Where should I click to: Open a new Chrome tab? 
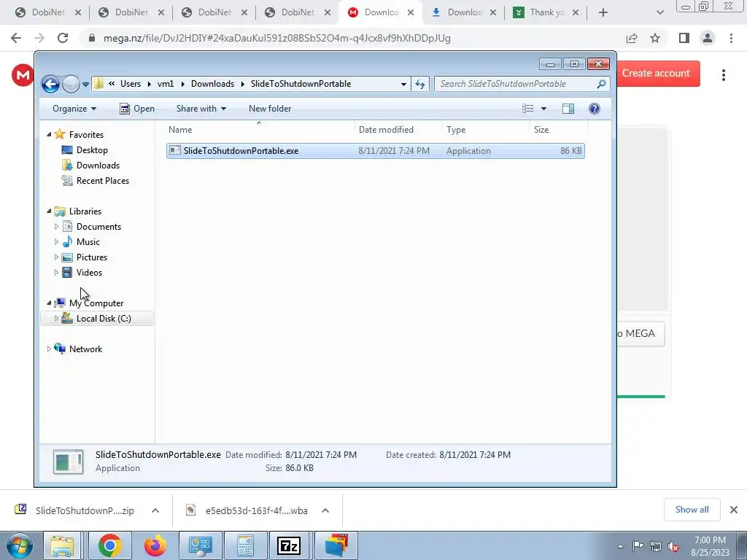point(603,12)
